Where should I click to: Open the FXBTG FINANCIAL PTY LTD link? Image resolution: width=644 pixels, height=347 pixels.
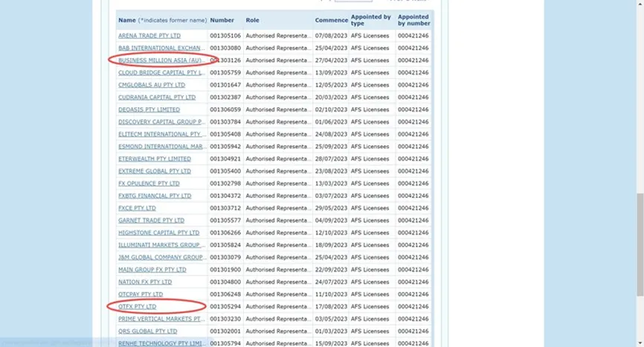pos(155,196)
